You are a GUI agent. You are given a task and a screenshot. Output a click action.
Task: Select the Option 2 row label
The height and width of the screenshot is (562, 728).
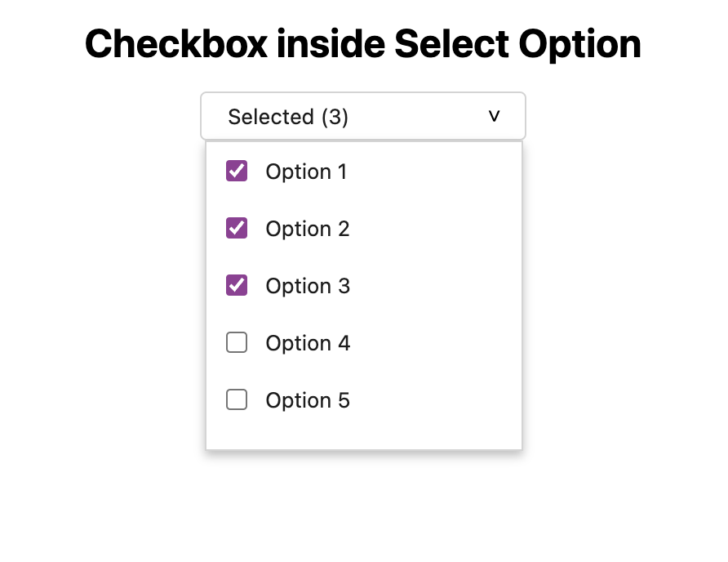point(307,229)
